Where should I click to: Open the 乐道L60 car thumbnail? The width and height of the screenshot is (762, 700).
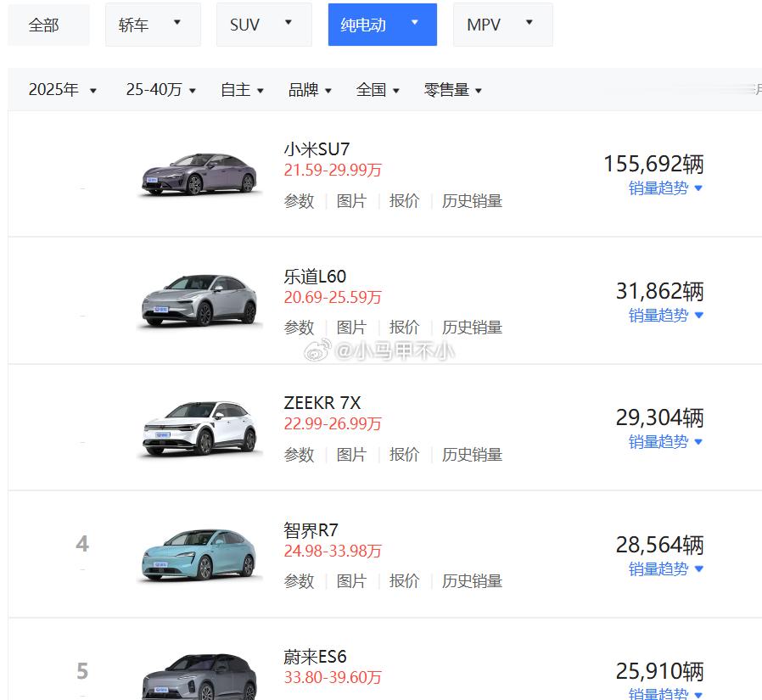[x=199, y=300]
